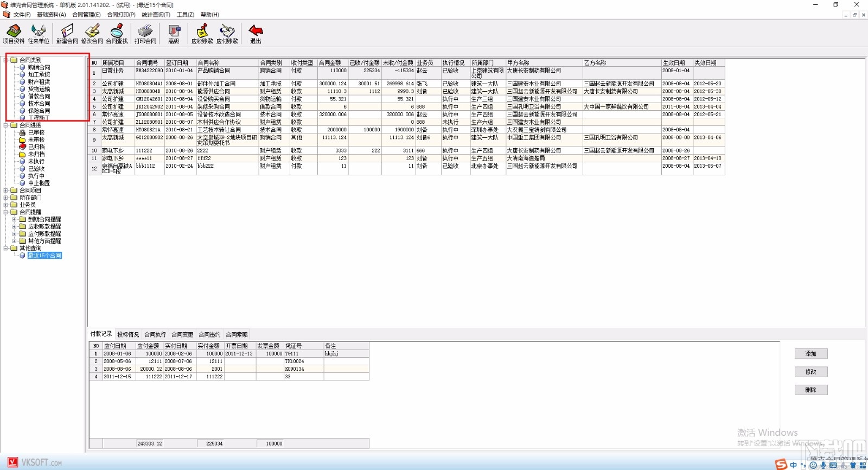Collapse the 合同提醒 tree node
The image size is (868, 470).
click(6, 212)
